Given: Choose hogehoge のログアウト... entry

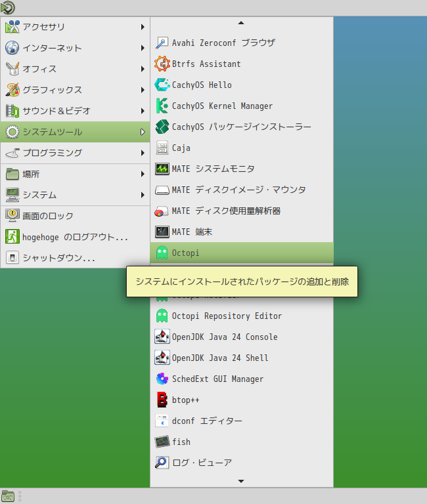Looking at the screenshot, I should 76,237.
